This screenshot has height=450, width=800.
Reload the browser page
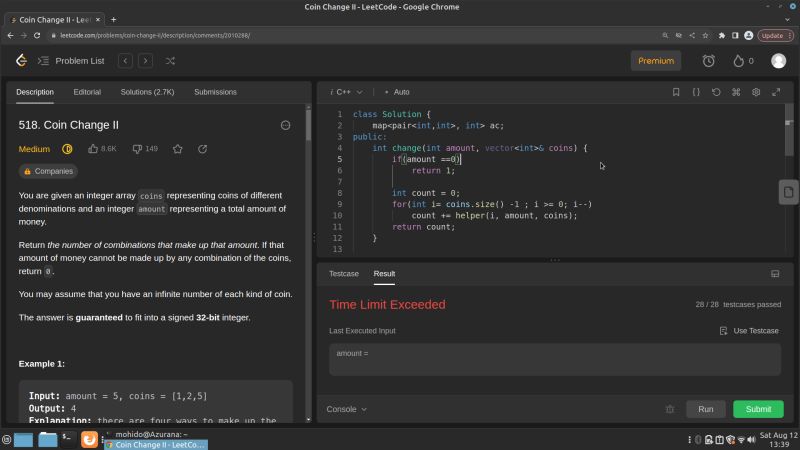click(37, 35)
